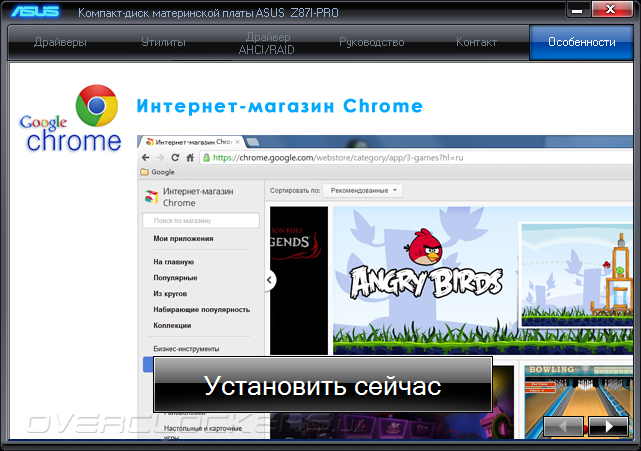
Task: Click the ASUS logo in title bar
Action: pyautogui.click(x=35, y=11)
